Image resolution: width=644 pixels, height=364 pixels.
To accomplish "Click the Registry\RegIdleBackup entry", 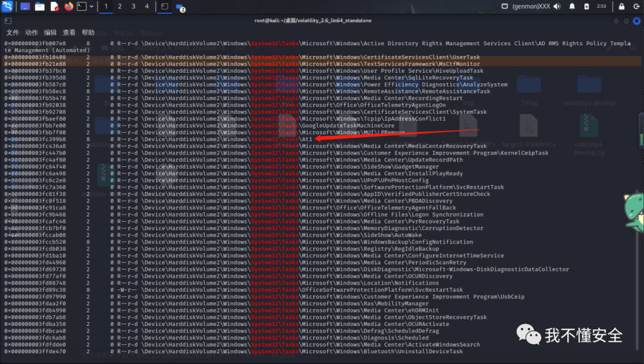I will 401,248.
